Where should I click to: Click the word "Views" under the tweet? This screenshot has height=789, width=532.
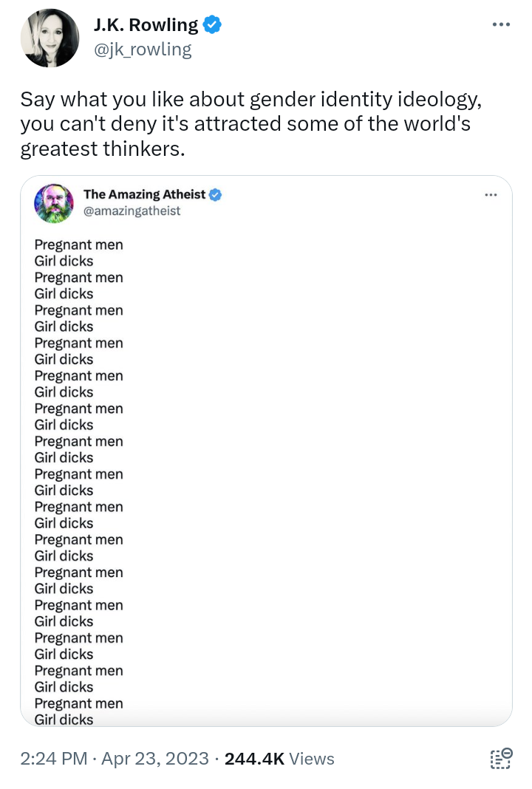coord(311,759)
